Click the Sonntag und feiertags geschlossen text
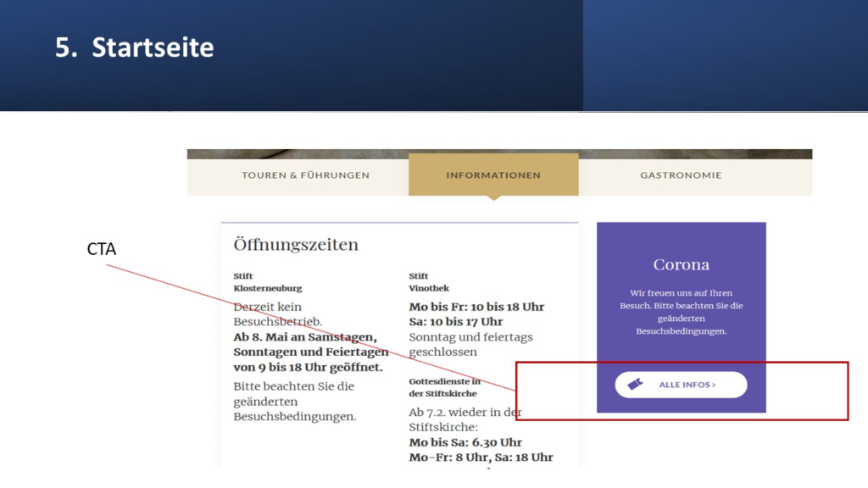 (470, 344)
